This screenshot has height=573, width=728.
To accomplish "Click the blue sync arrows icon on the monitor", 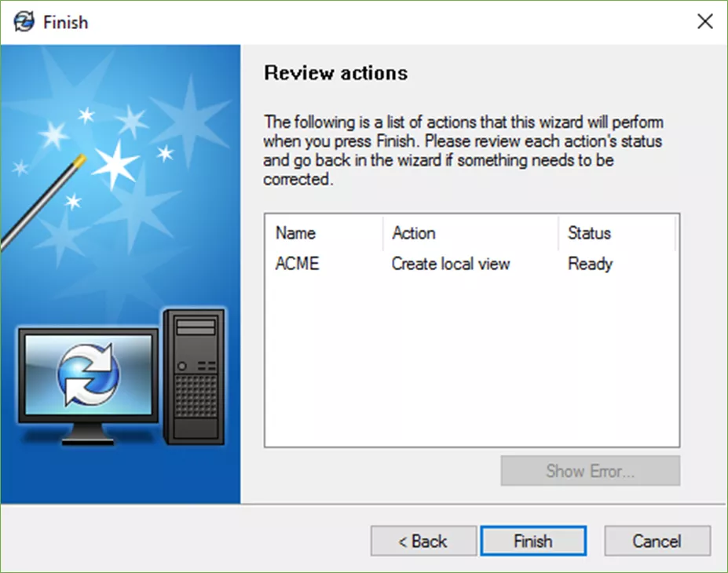I will click(x=88, y=374).
